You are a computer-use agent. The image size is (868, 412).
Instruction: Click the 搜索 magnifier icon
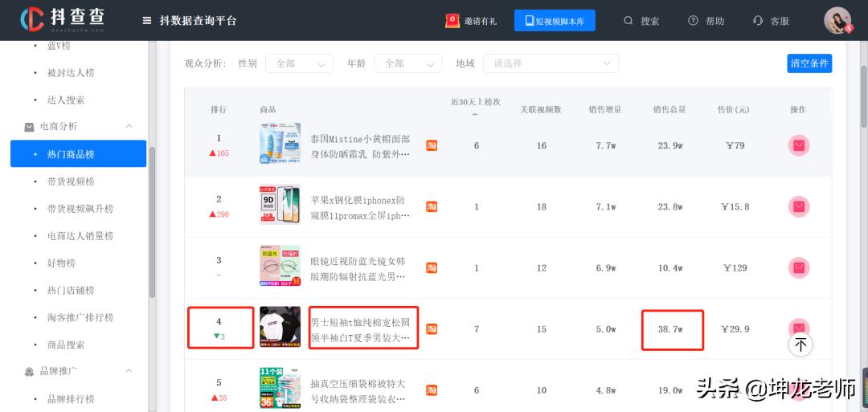(628, 20)
